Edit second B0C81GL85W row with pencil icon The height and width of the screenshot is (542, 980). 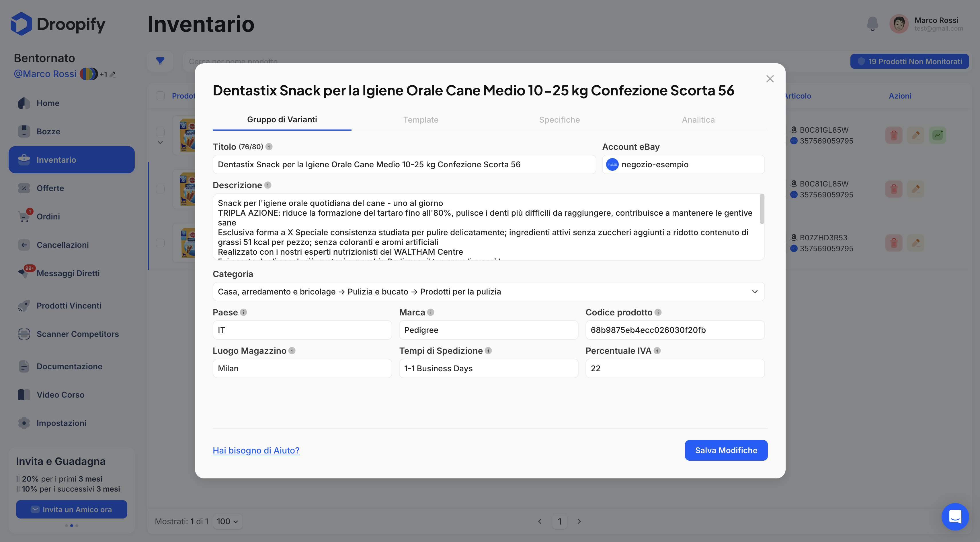tap(916, 189)
